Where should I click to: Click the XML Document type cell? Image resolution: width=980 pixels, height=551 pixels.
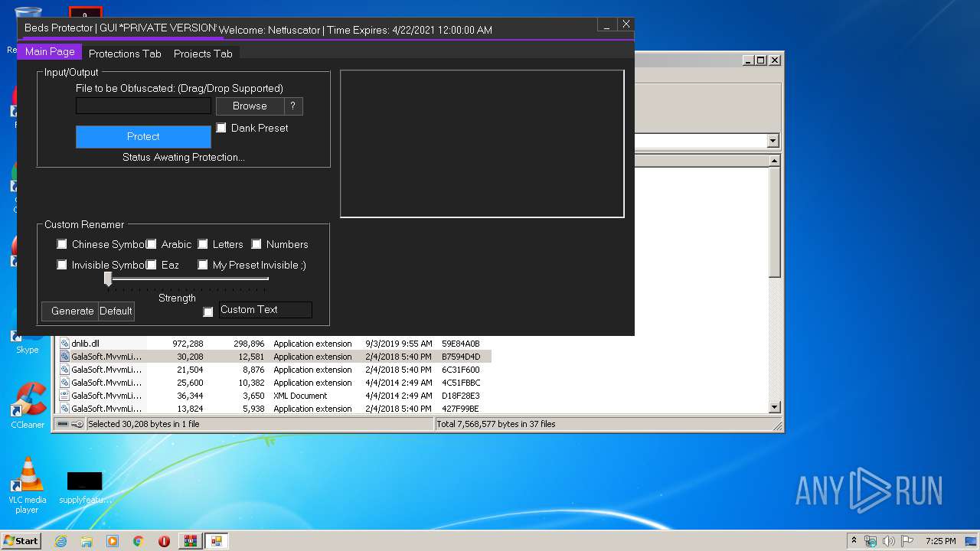[300, 396]
